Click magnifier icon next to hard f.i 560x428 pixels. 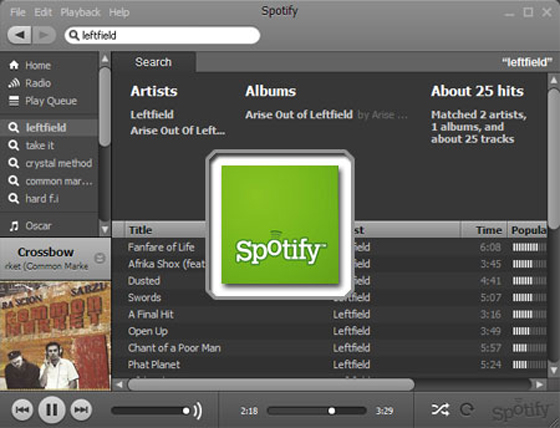[x=14, y=199]
